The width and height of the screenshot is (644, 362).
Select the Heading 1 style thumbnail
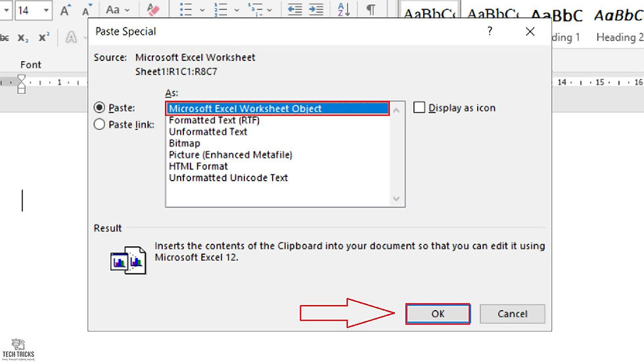click(564, 26)
